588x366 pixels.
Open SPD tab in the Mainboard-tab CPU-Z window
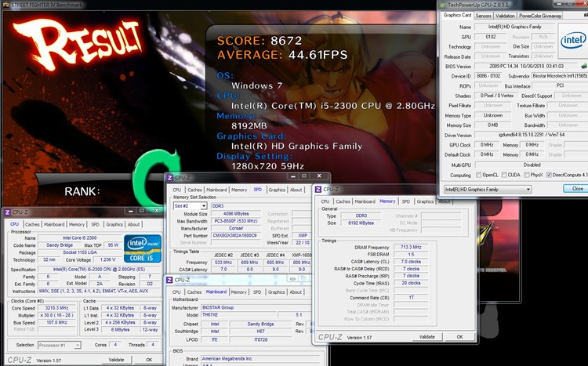coord(257,292)
